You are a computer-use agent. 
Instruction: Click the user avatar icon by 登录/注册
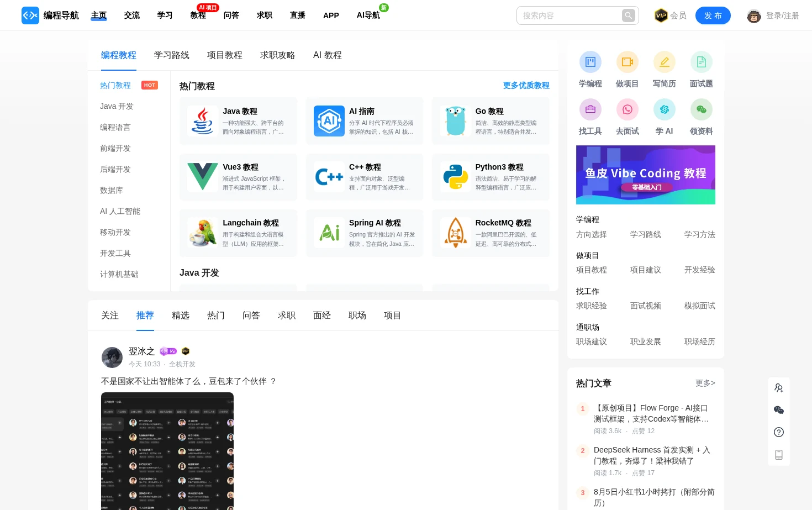coord(754,16)
